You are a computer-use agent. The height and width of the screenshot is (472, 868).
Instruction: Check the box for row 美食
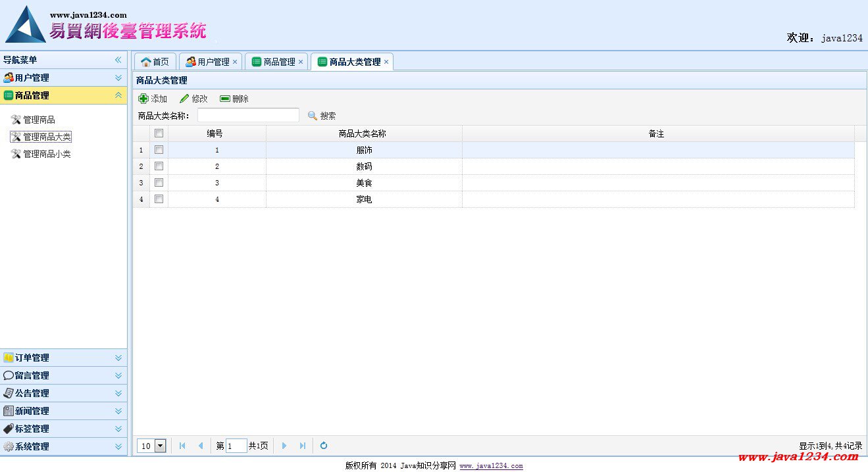[159, 183]
